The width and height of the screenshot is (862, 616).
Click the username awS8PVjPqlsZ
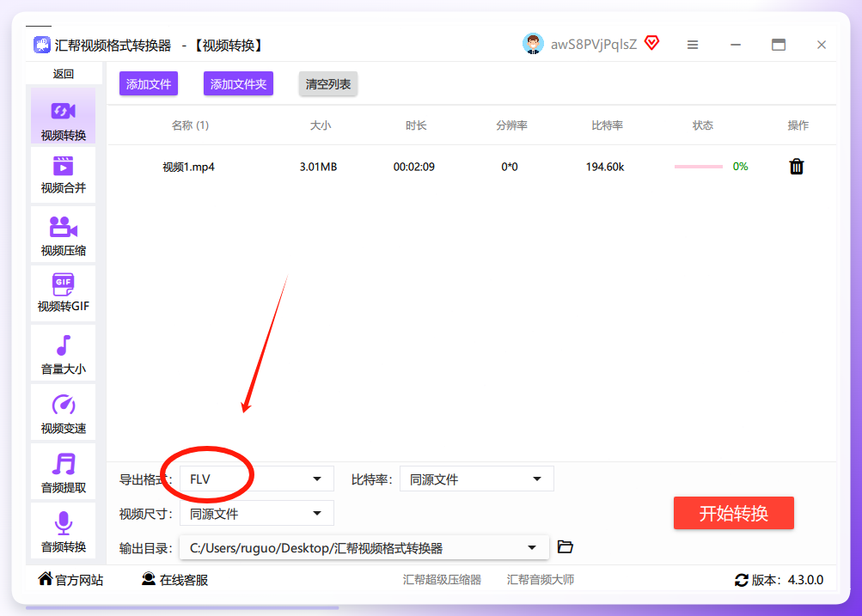pos(594,45)
